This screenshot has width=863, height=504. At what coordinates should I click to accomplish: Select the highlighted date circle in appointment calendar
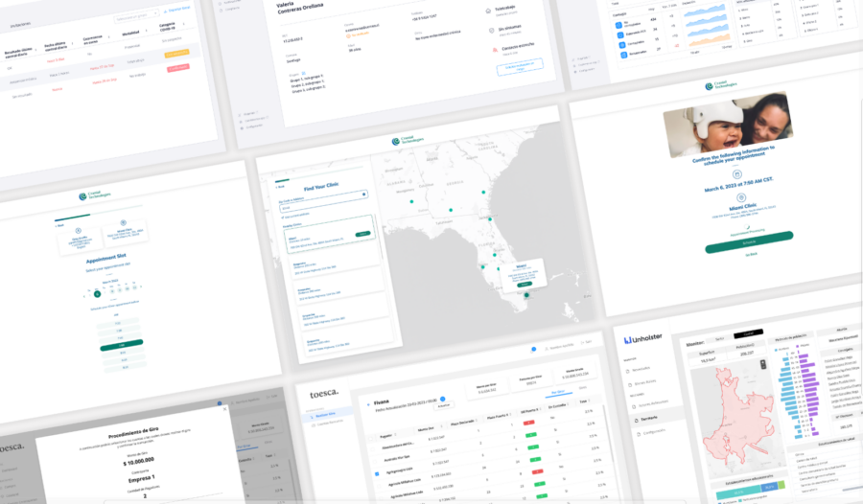(x=97, y=294)
